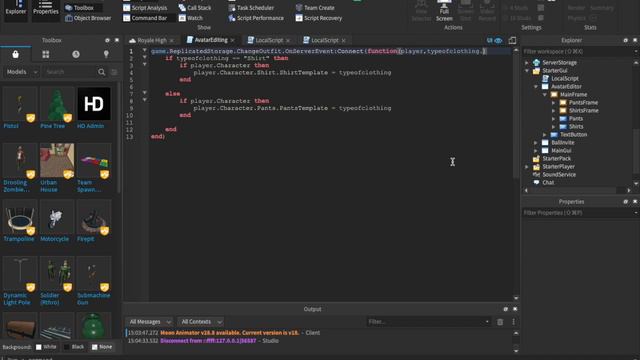Select ShirtsFrame in Explorer
Image resolution: width=640 pixels, height=360 pixels.
(579, 111)
